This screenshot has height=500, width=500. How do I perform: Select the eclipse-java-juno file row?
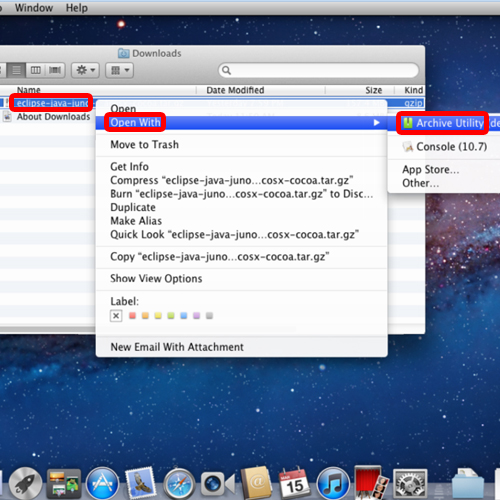click(52, 103)
